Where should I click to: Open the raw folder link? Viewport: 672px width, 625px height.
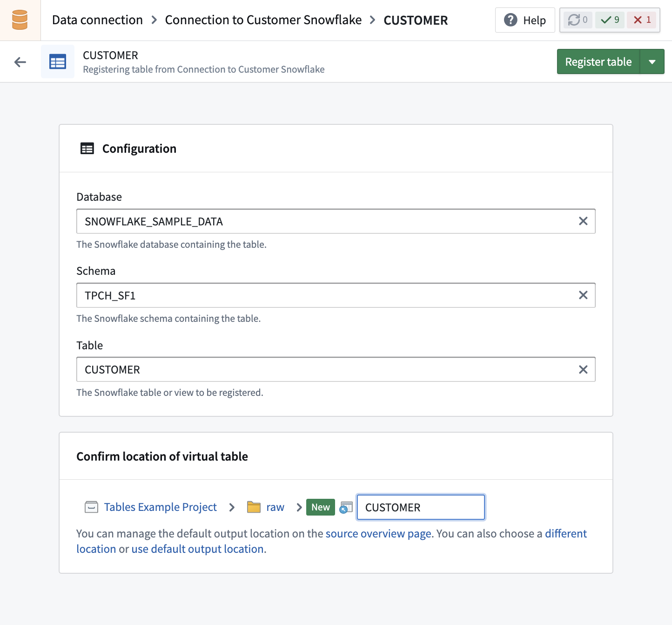tap(275, 507)
